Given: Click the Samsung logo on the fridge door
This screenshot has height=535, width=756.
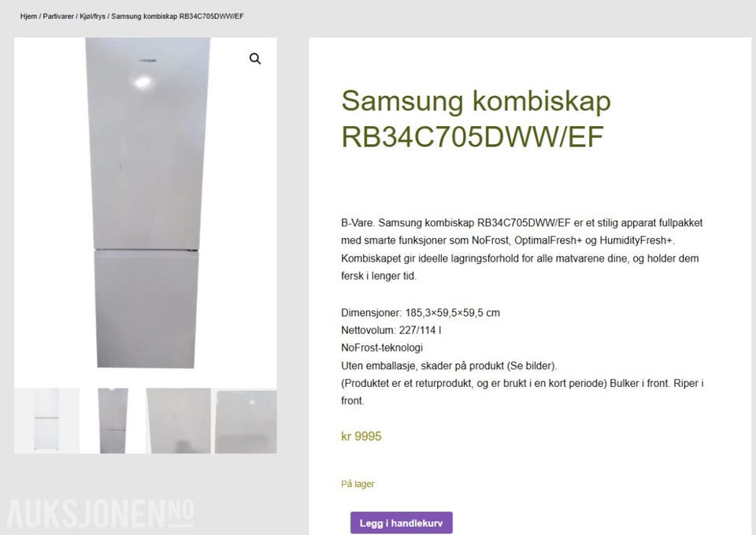Looking at the screenshot, I should click(x=148, y=61).
